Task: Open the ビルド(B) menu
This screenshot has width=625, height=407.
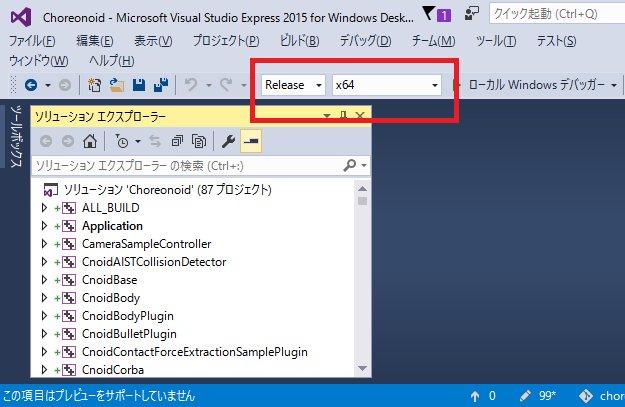Action: (299, 40)
